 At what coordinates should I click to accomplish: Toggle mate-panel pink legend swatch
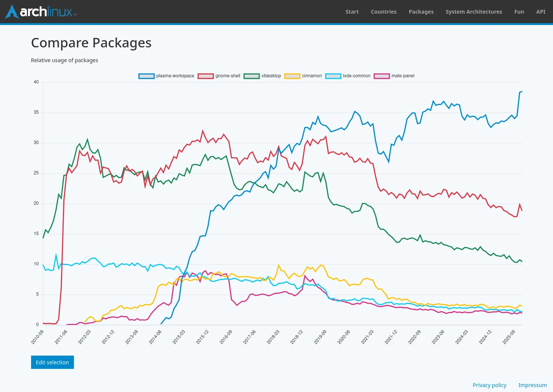382,76
